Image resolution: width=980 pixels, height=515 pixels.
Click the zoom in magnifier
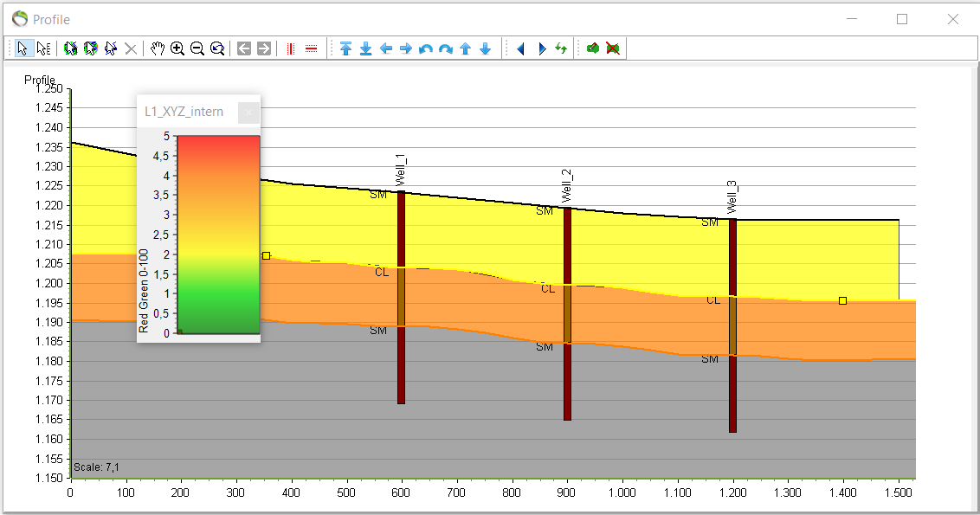tap(177, 48)
